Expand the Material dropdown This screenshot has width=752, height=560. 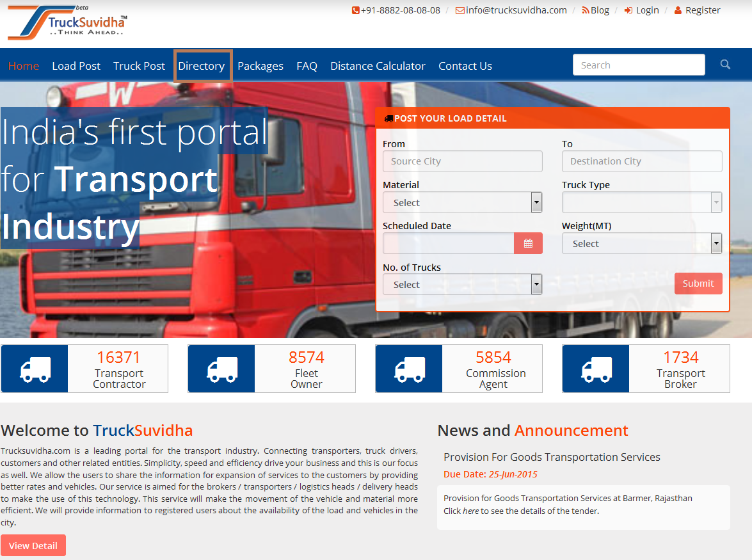pyautogui.click(x=462, y=203)
